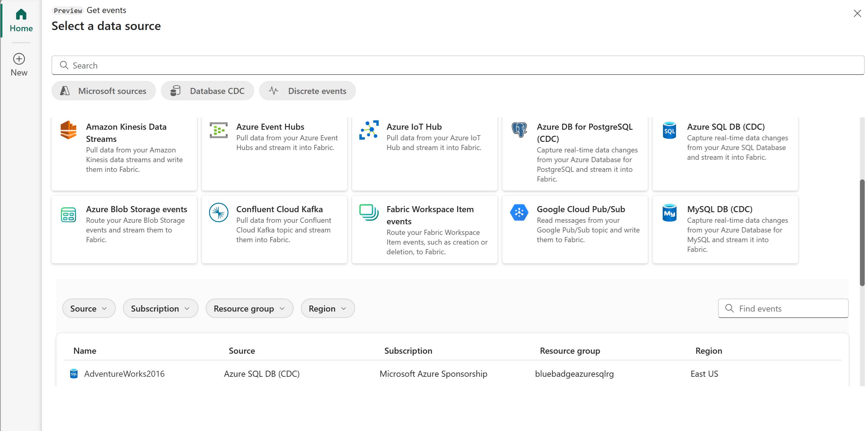
Task: Filter by Database CDC
Action: [x=207, y=91]
